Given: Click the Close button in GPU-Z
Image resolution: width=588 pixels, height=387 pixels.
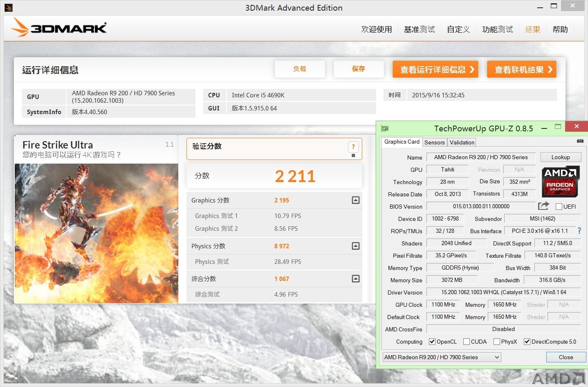Looking at the screenshot, I should point(566,357).
